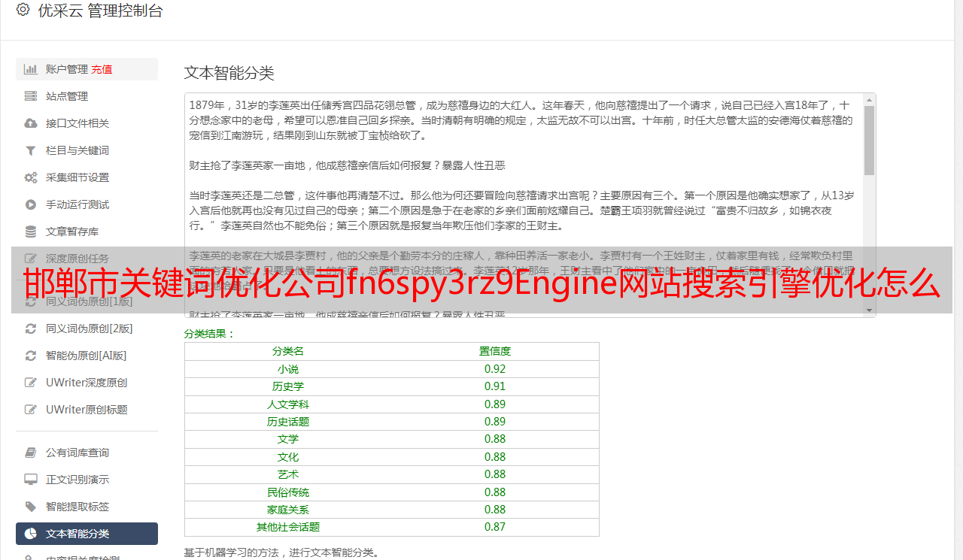The height and width of the screenshot is (560, 963).
Task: Select UWriter原创标题 menu item
Action: pos(87,410)
